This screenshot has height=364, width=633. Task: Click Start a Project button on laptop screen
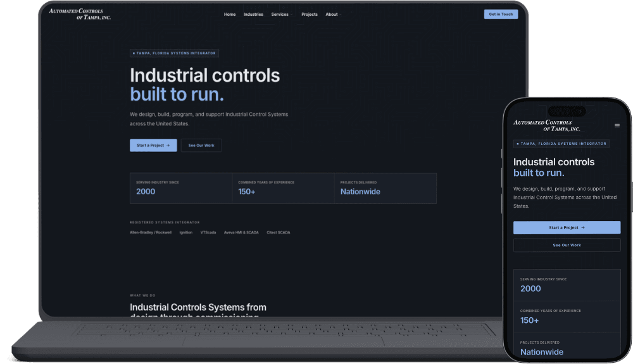(x=153, y=145)
